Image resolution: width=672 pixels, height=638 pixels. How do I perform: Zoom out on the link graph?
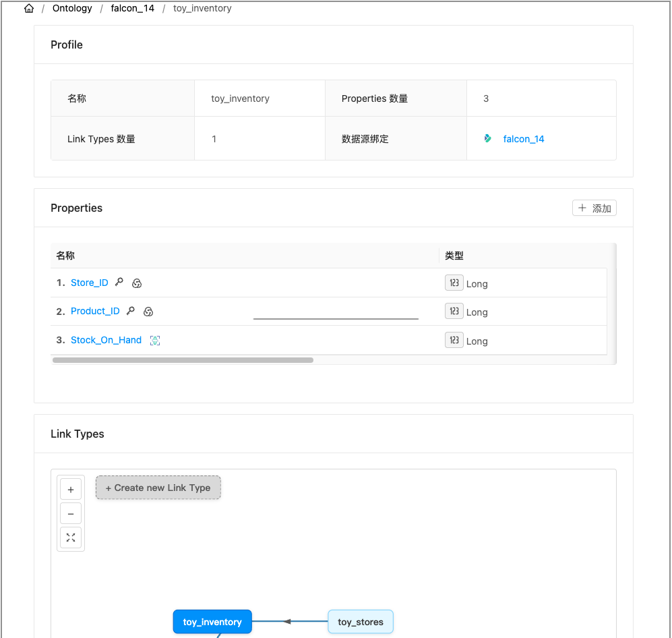71,514
